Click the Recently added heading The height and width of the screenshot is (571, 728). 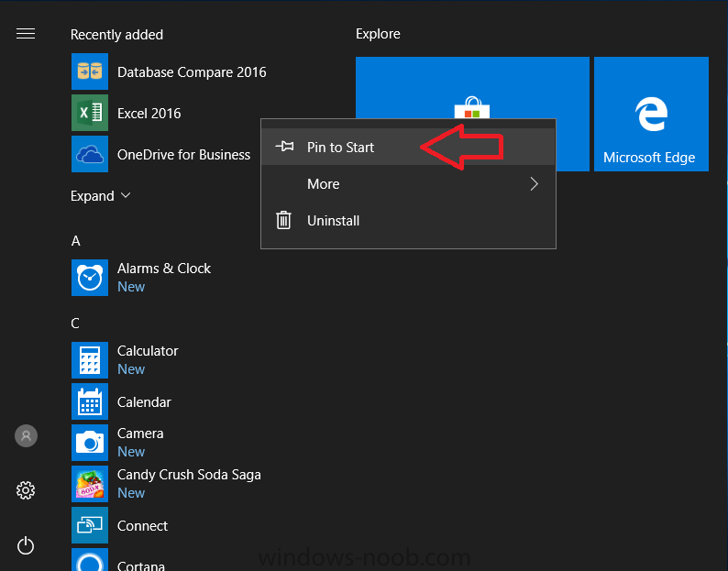(116, 35)
